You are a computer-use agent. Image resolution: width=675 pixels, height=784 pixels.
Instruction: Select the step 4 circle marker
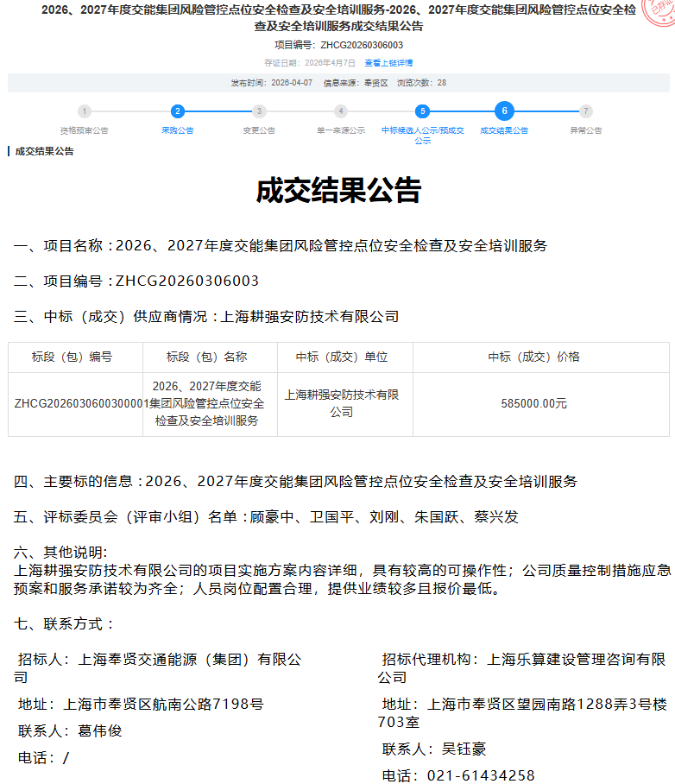point(341,111)
